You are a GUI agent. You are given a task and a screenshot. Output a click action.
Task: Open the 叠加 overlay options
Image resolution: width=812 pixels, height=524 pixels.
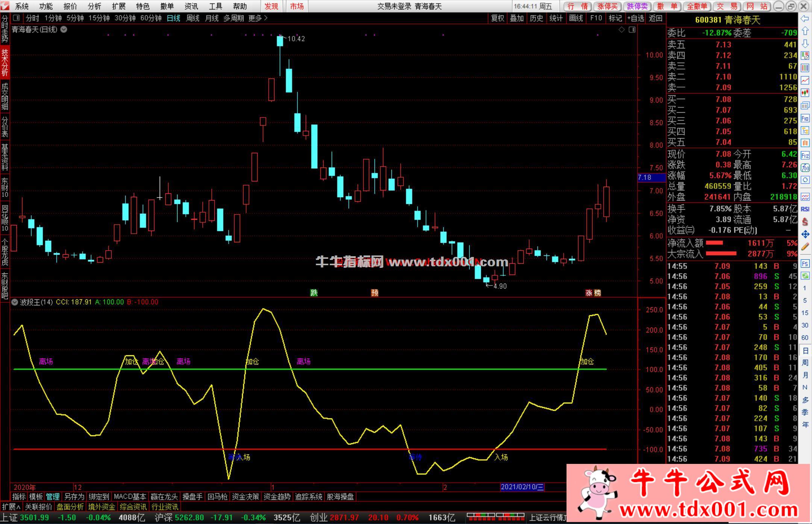point(517,18)
